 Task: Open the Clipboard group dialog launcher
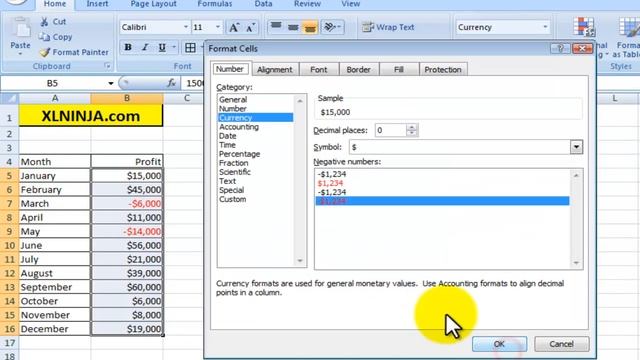(107, 66)
